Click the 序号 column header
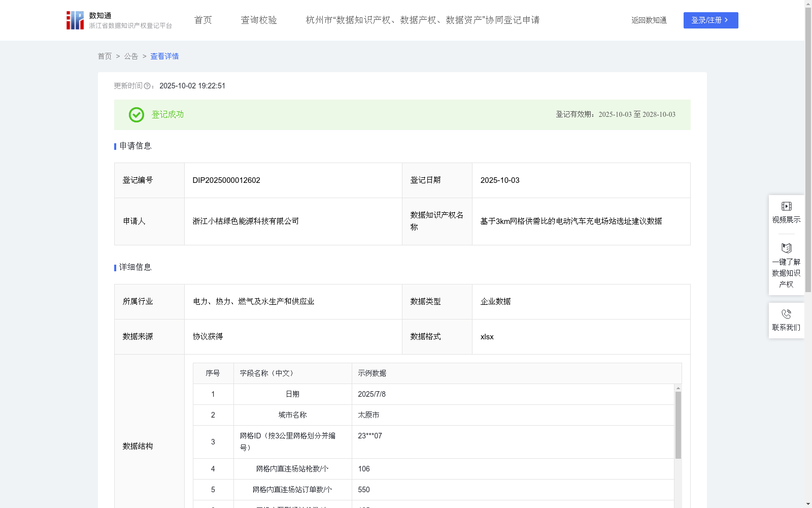 coord(213,373)
